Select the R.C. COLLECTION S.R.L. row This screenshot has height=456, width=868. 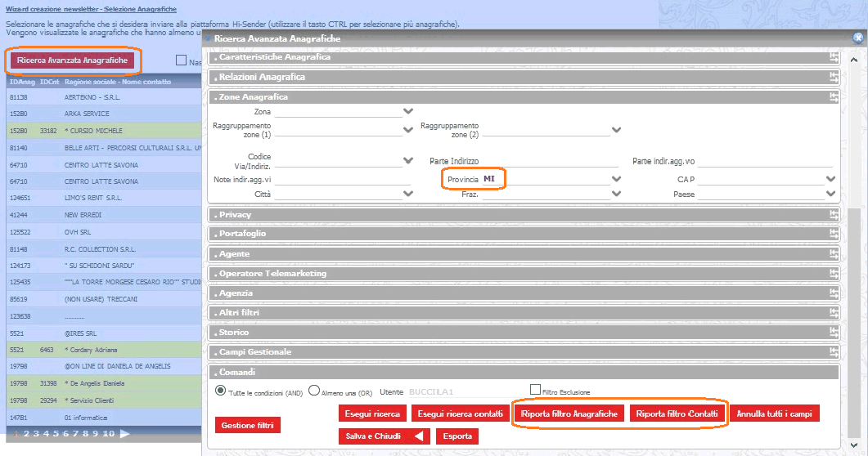pos(104,249)
